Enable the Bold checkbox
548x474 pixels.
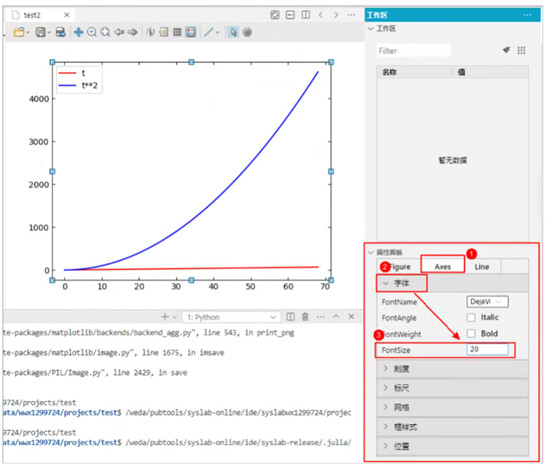click(471, 333)
